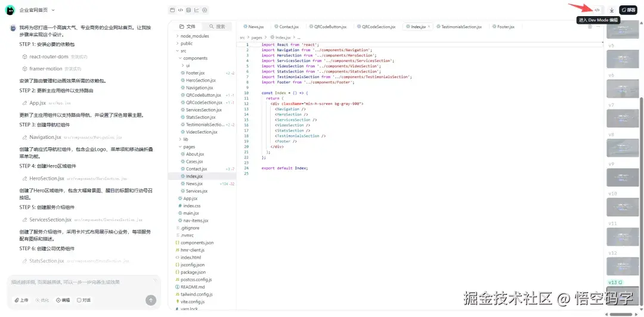The width and height of the screenshot is (644, 317).
Task: Click the black 部署 deploy button
Action: point(628,10)
